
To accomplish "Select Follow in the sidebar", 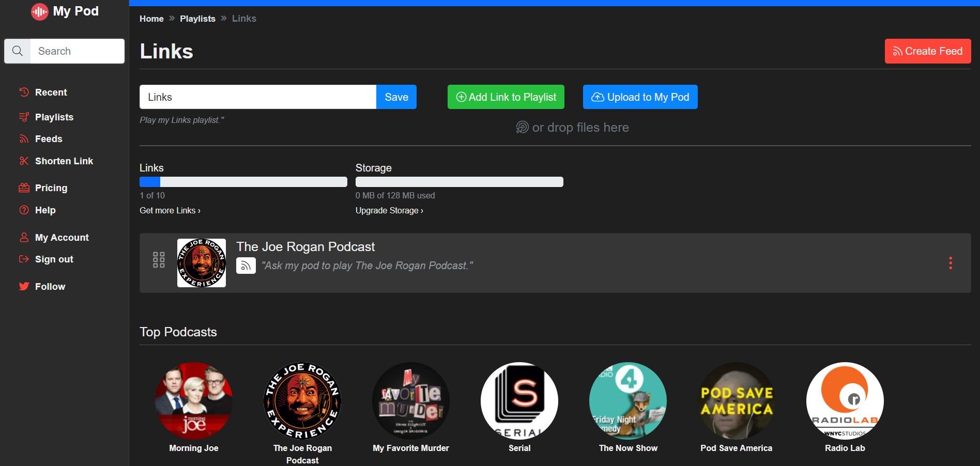I will [x=50, y=287].
